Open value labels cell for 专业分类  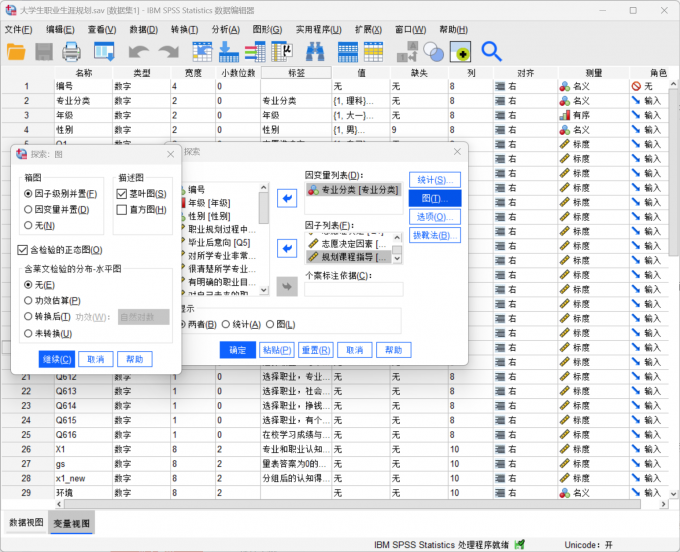pyautogui.click(x=361, y=101)
